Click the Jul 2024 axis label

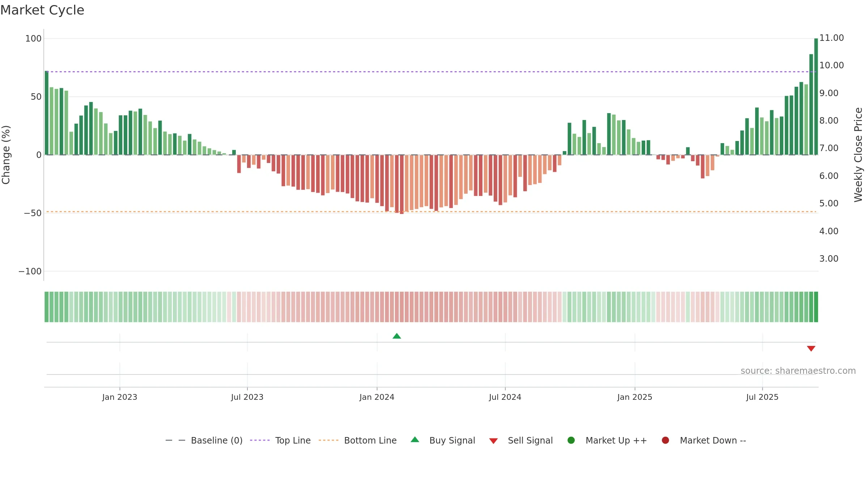pos(505,397)
